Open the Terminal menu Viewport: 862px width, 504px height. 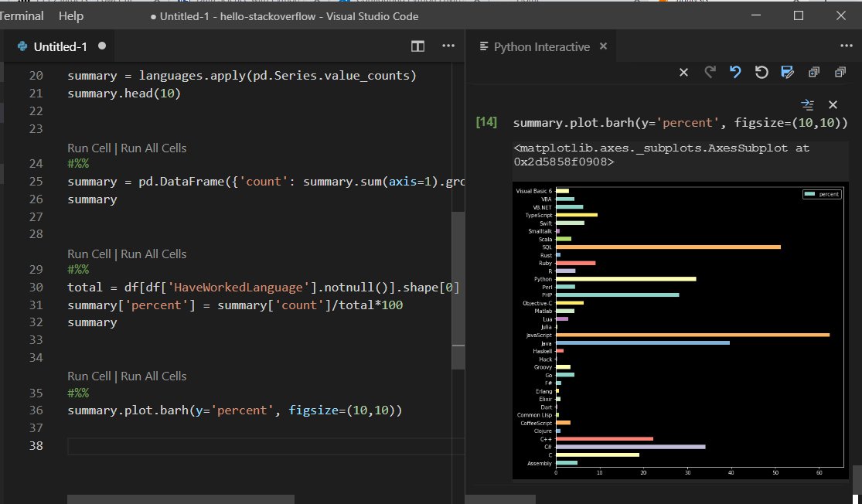point(22,15)
